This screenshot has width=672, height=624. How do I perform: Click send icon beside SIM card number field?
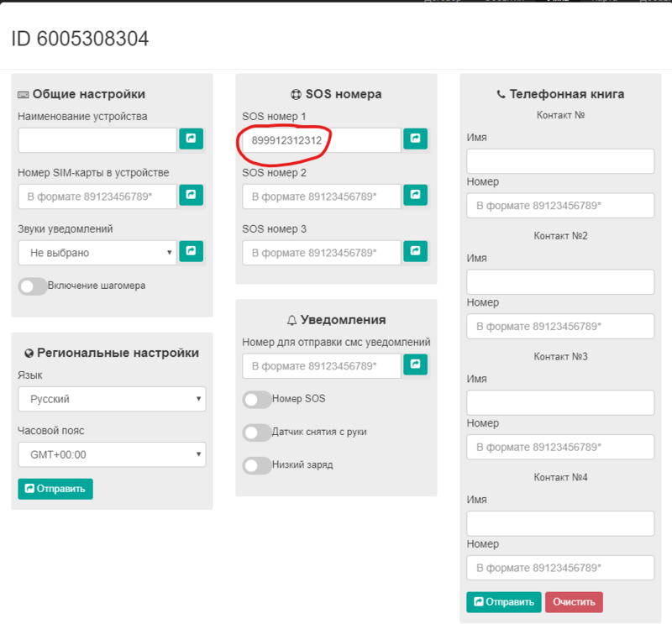[x=192, y=195]
